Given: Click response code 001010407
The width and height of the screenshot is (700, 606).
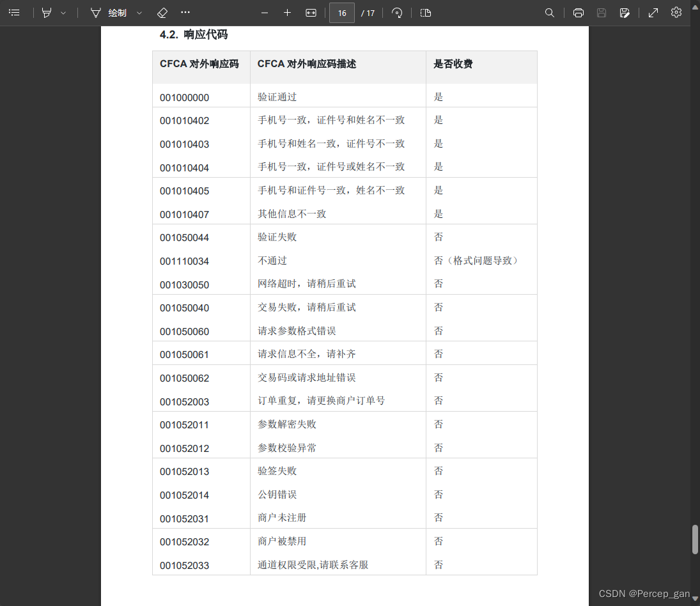Looking at the screenshot, I should coord(184,215).
